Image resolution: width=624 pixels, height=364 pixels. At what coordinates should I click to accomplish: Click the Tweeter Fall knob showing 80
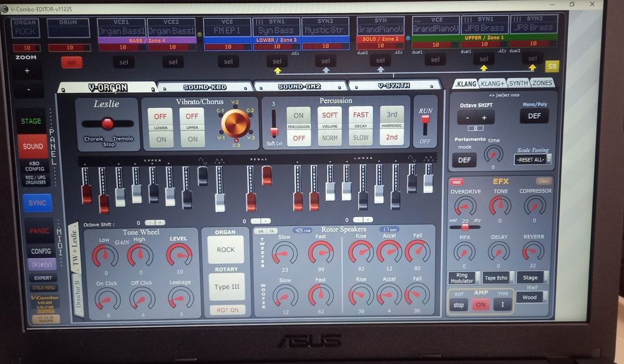coord(417,251)
